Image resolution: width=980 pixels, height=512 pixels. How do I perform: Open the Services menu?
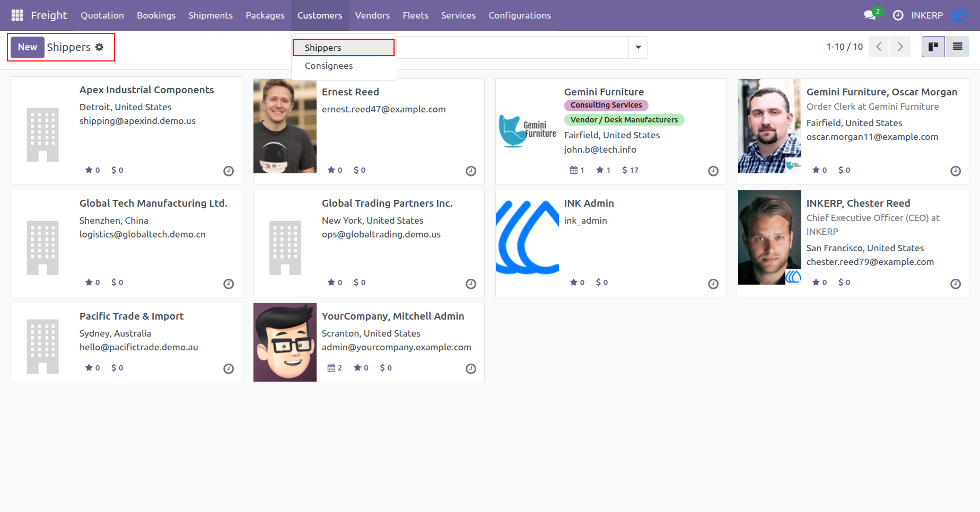pos(458,15)
